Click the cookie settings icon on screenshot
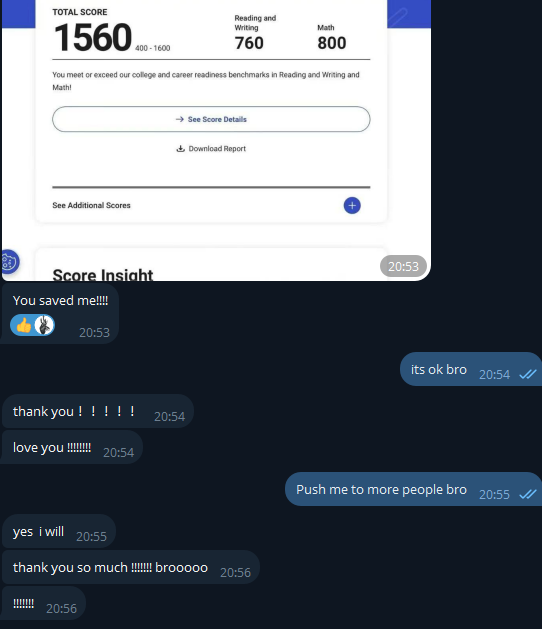Viewport: 542px width, 629px height. [x=9, y=262]
